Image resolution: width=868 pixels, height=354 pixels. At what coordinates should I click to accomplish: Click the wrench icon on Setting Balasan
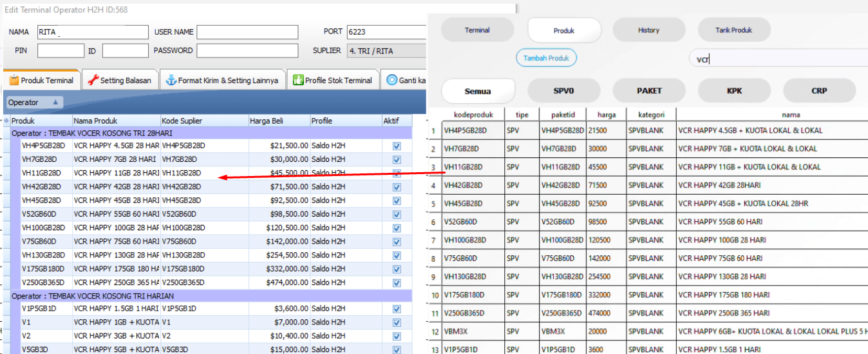point(93,81)
